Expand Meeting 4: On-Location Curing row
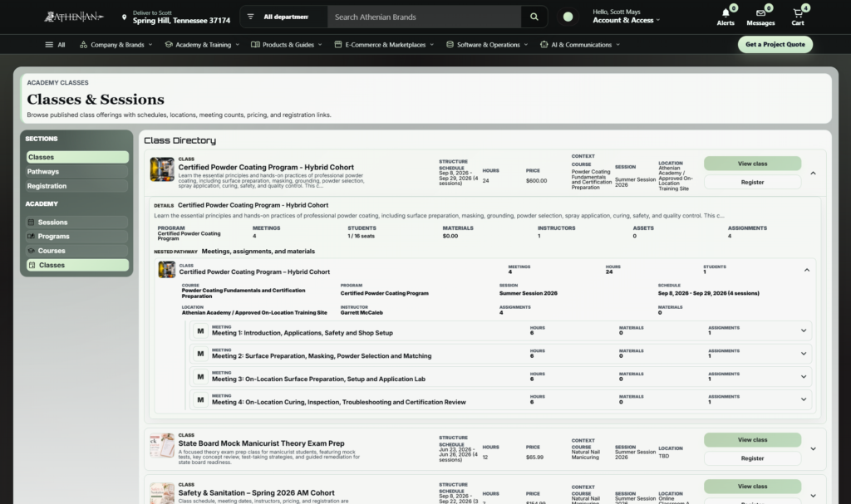Screen dimensions: 851x504 pos(804,399)
